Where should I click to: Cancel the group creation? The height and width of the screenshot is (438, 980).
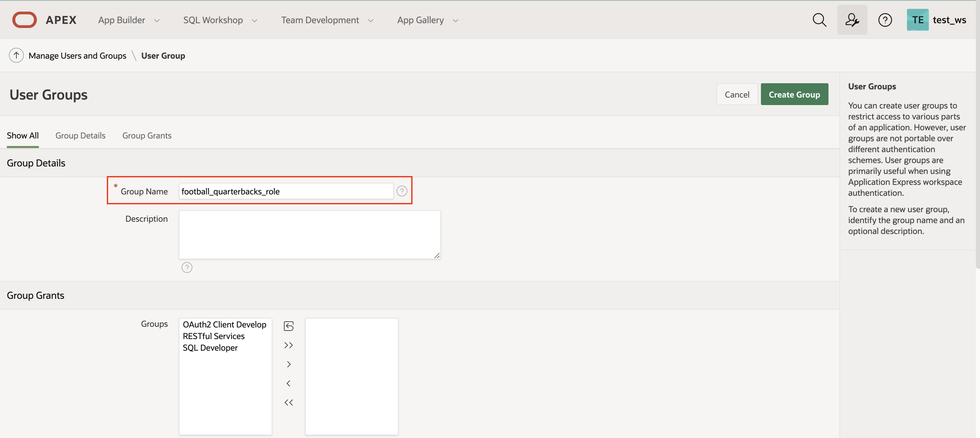pyautogui.click(x=736, y=94)
